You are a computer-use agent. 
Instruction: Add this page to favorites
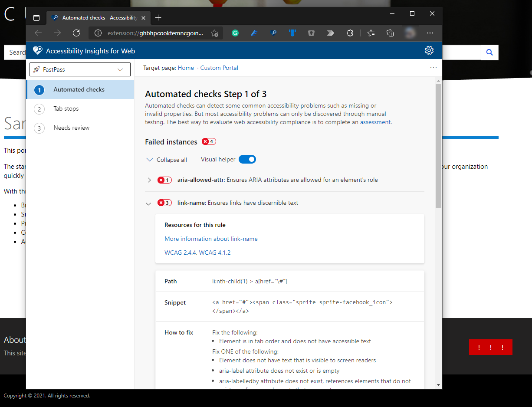click(x=214, y=33)
